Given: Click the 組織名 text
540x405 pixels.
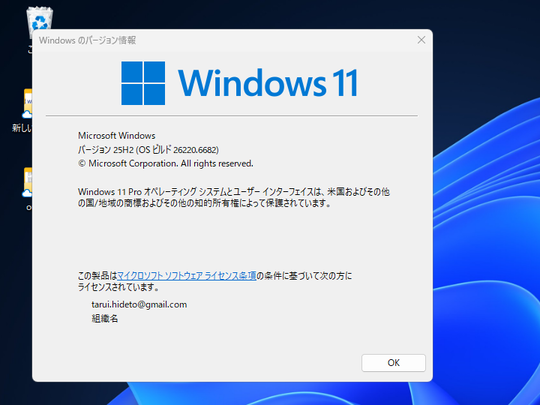Looking at the screenshot, I should (x=105, y=319).
